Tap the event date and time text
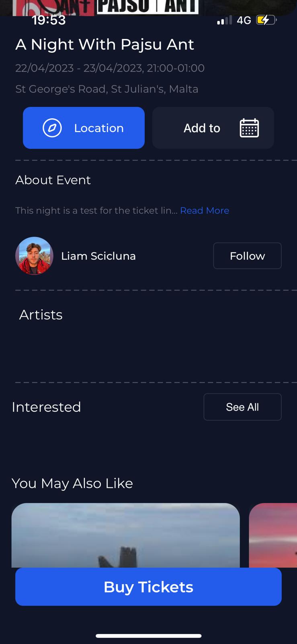The height and width of the screenshot is (644, 297). click(110, 68)
